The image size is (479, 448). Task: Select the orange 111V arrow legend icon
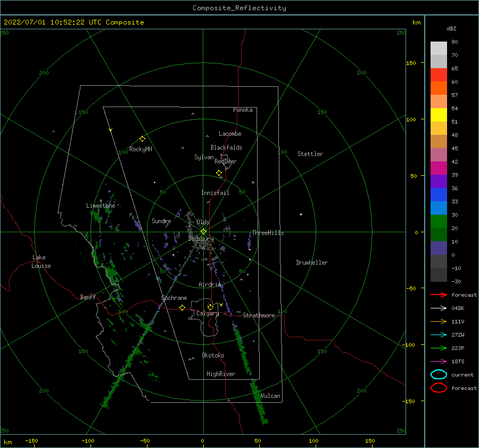[439, 321]
